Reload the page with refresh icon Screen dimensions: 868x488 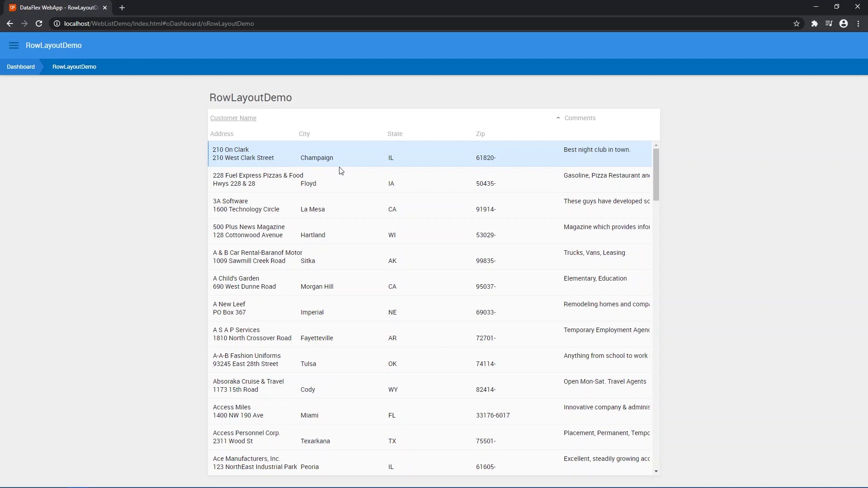tap(39, 23)
